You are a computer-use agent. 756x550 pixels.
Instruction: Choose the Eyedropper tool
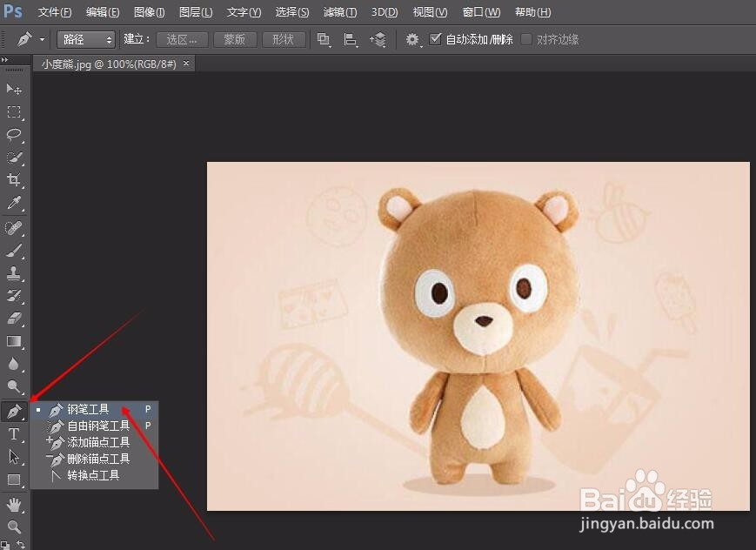point(14,204)
